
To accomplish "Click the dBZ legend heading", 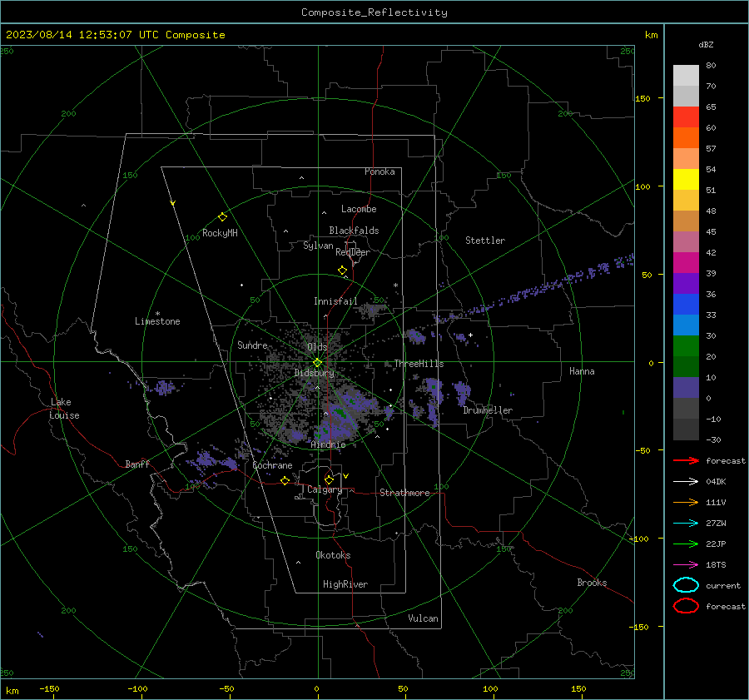I will pyautogui.click(x=706, y=44).
